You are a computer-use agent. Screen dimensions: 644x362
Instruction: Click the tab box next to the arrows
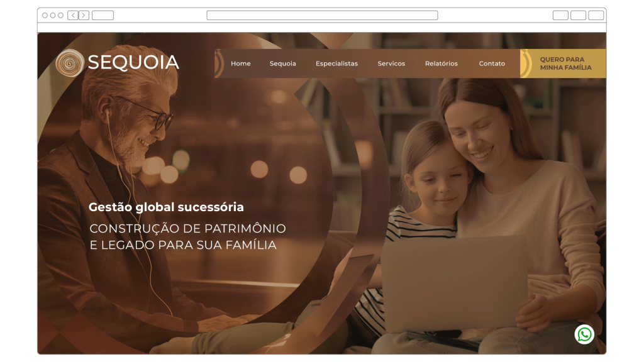tap(103, 16)
